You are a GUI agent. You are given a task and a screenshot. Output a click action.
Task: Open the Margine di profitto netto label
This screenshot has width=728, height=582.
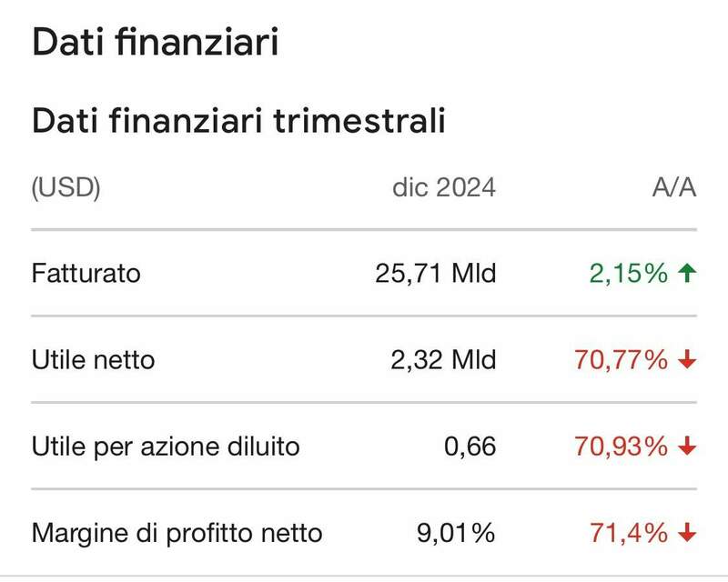coord(177,533)
